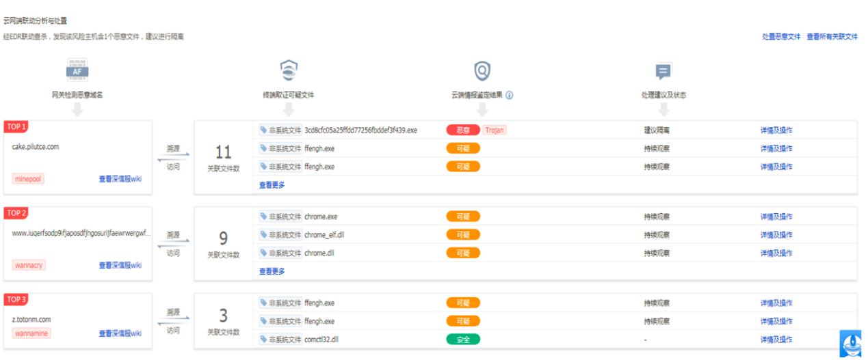Click the tag icon next to chrome_elf.dll
868x360 pixels.
(x=263, y=235)
